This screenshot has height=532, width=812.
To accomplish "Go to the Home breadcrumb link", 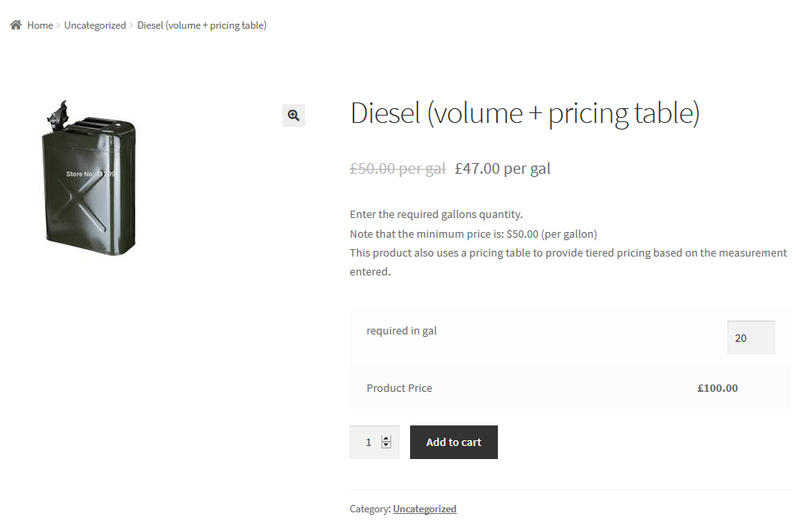I will pos(39,25).
